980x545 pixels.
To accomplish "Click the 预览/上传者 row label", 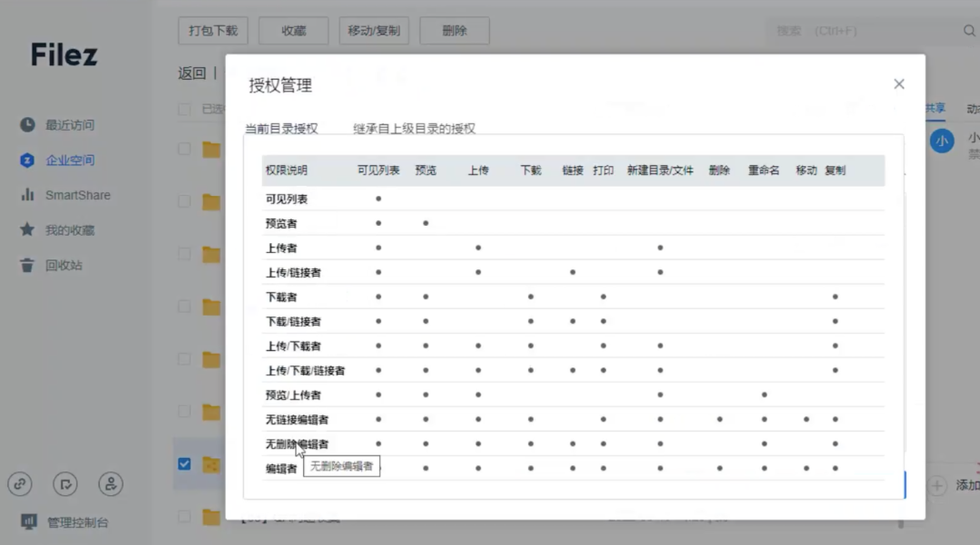I will 293,395.
